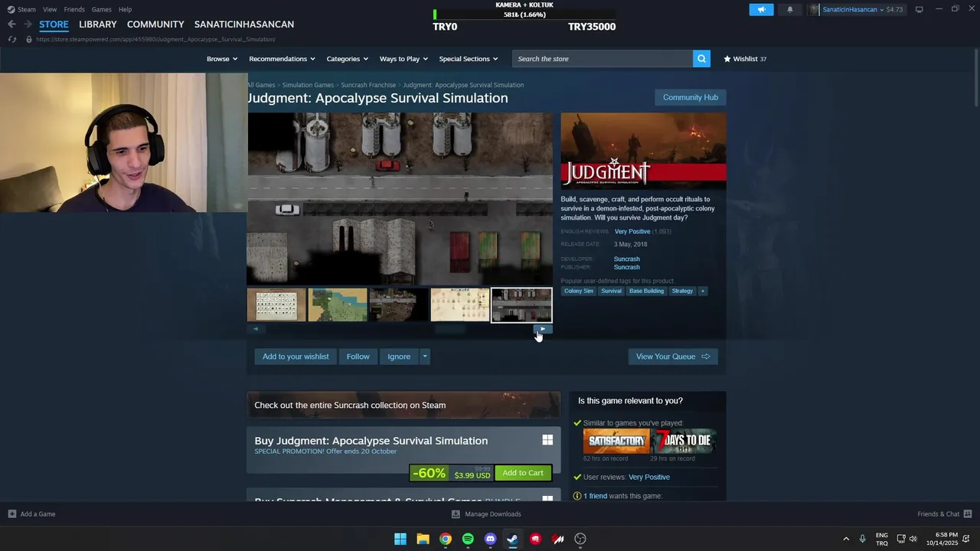This screenshot has height=551, width=980.
Task: Open the Steam announcements megaphone icon
Action: [x=761, y=9]
